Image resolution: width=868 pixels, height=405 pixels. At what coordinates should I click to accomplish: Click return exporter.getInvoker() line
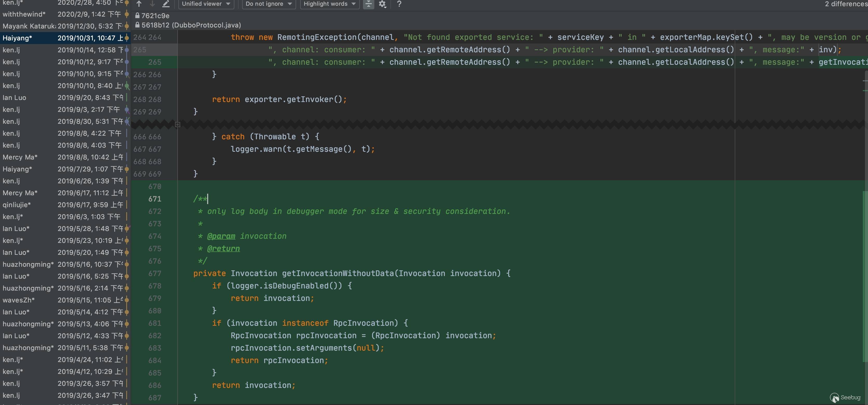click(279, 100)
